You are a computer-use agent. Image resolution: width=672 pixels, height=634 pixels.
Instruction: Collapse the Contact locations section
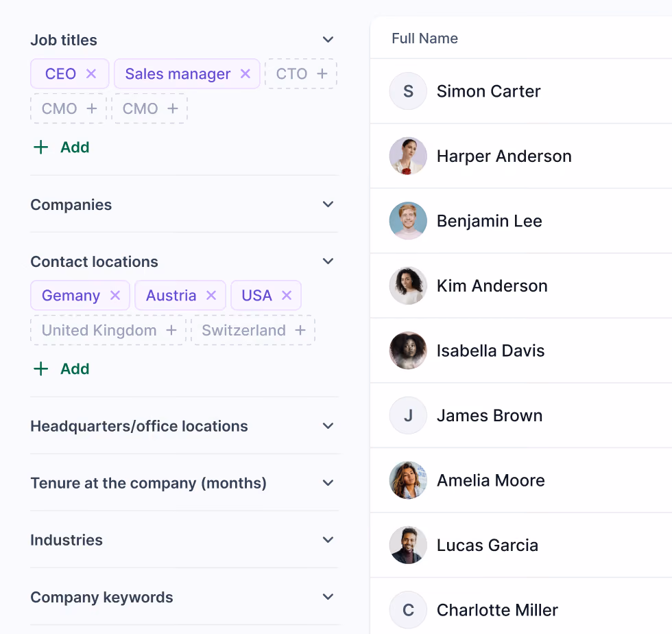coord(328,261)
